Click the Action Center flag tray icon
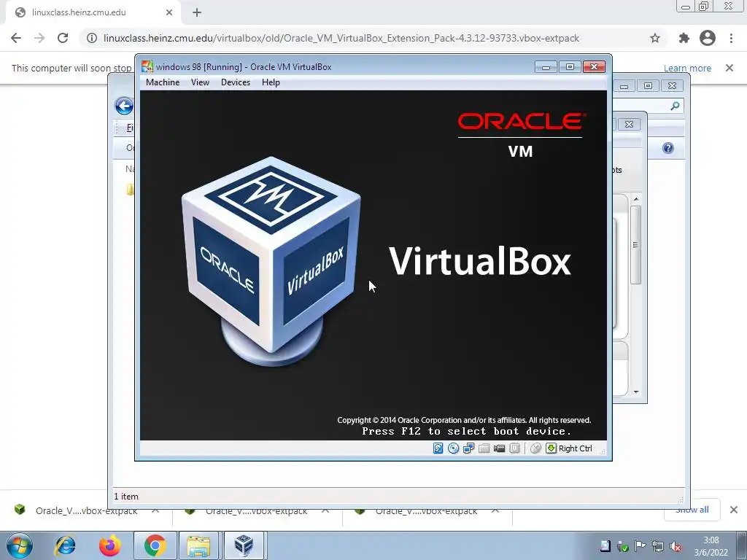The height and width of the screenshot is (560, 747). pyautogui.click(x=640, y=547)
